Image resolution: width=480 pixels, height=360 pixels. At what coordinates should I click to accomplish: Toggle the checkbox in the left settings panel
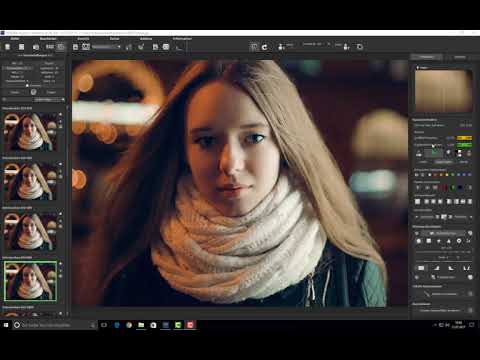(27, 86)
